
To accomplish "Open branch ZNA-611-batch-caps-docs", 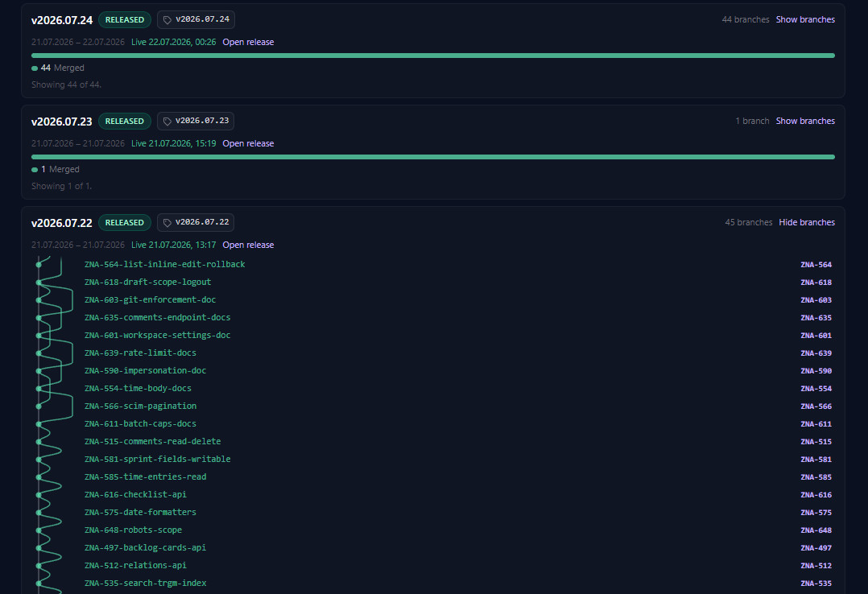I will click(140, 424).
